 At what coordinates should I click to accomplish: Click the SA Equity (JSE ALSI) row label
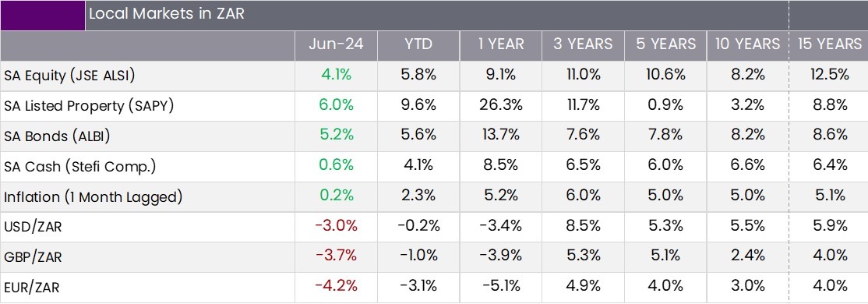(x=69, y=76)
